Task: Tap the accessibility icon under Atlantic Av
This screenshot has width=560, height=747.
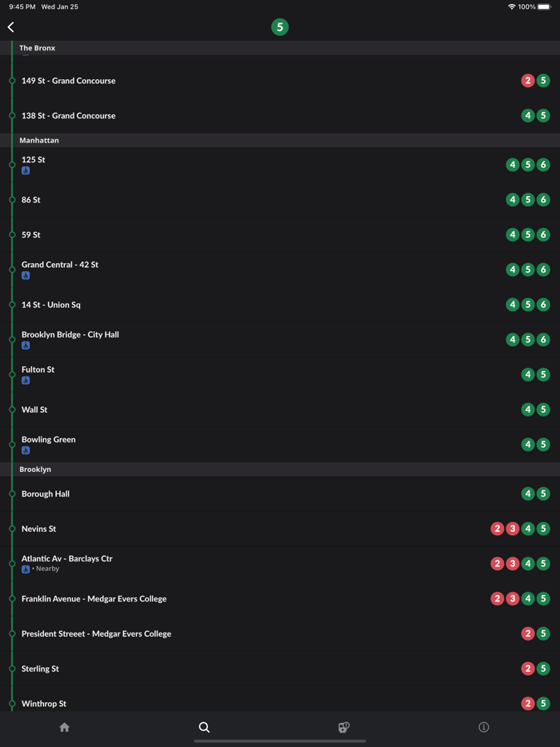Action: [26, 569]
